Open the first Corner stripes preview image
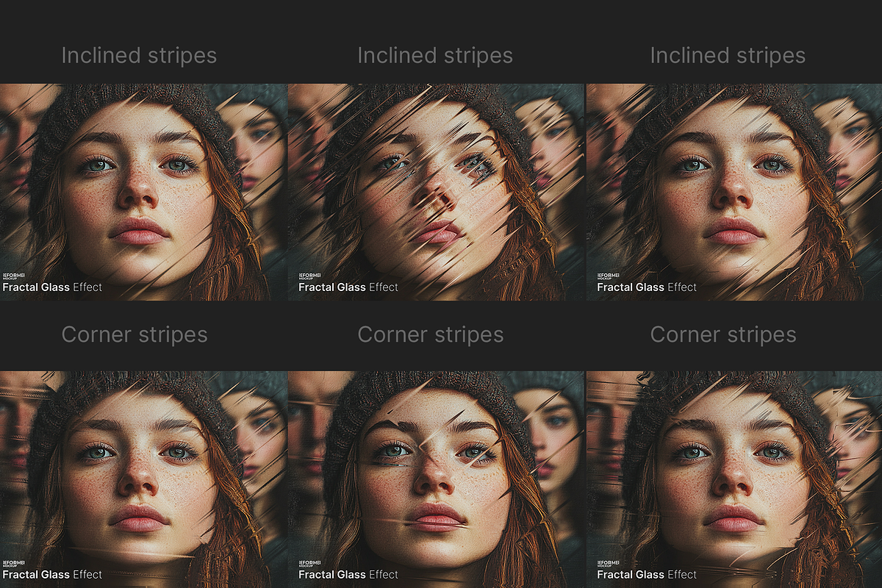 point(143,479)
